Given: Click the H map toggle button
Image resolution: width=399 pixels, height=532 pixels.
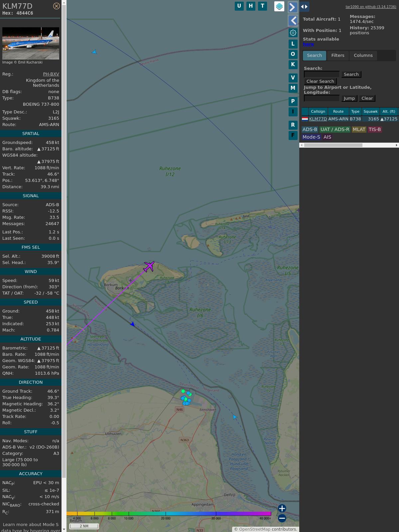Looking at the screenshot, I should click(251, 6).
